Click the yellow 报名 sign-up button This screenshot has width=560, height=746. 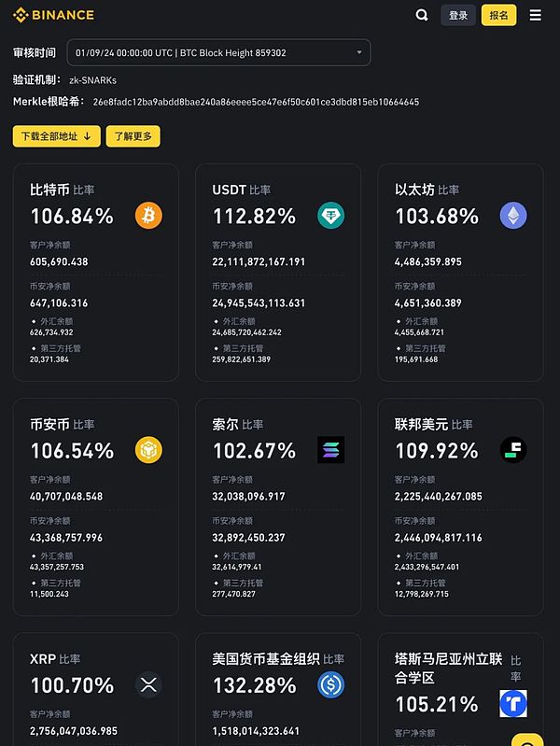pyautogui.click(x=498, y=15)
